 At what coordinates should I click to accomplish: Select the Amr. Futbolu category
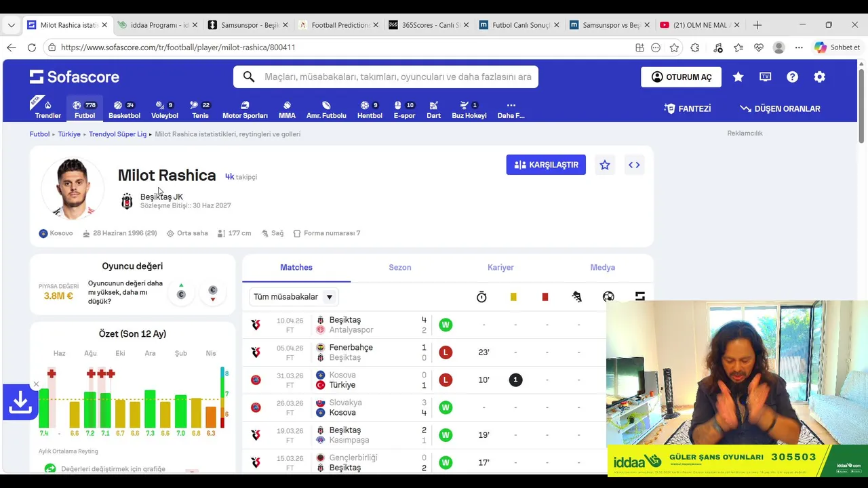326,110
